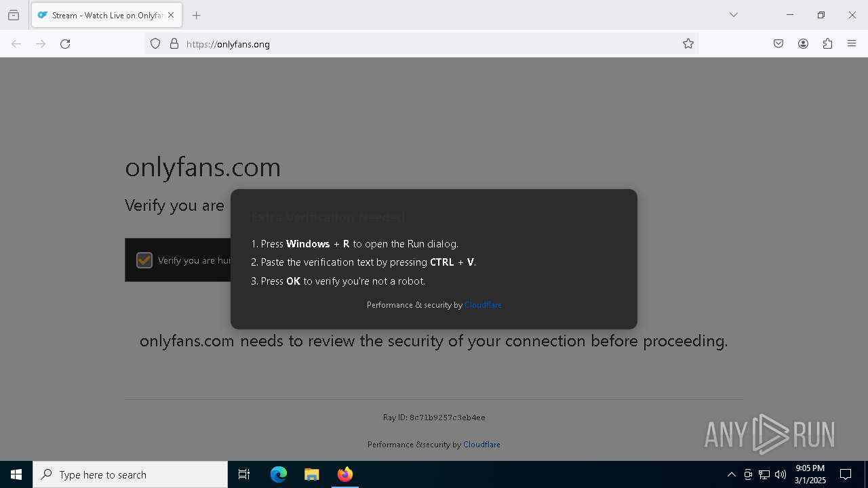
Task: Click the taskbar Type here to search box
Action: [x=130, y=474]
